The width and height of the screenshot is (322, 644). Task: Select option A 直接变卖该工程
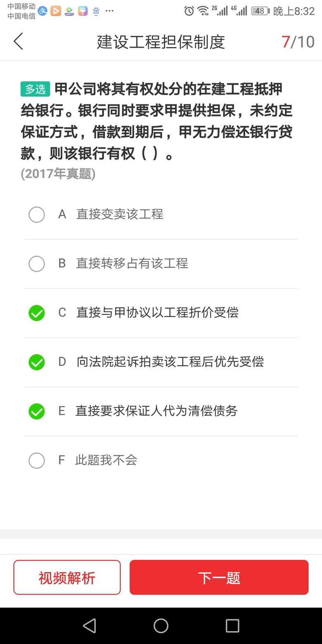click(x=37, y=215)
